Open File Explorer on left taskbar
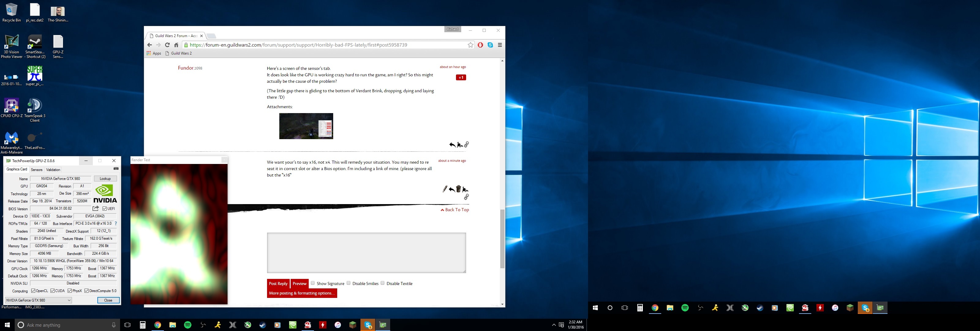The image size is (980, 331). click(x=173, y=325)
